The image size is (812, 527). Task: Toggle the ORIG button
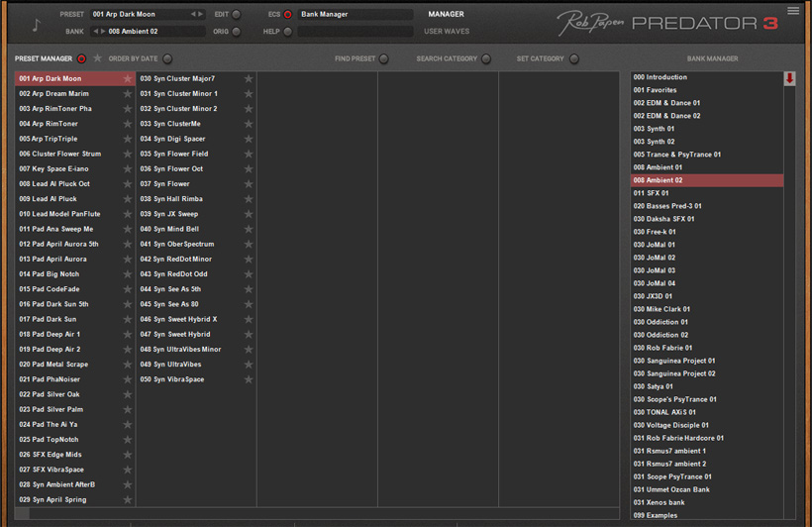pos(236,32)
